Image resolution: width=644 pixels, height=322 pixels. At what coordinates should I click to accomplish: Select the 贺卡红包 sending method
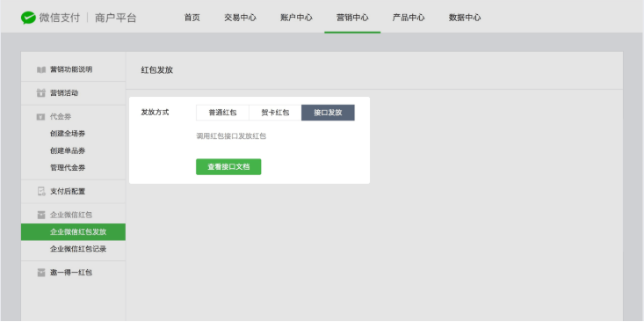point(275,113)
